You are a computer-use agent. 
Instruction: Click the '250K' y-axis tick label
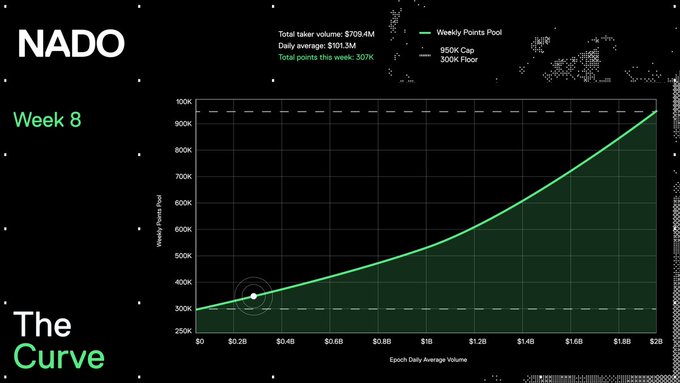pos(183,331)
